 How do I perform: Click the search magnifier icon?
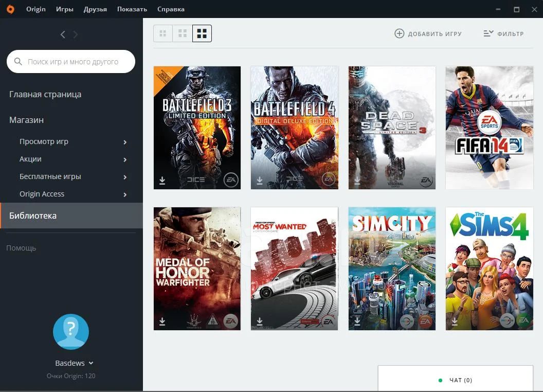(x=18, y=61)
